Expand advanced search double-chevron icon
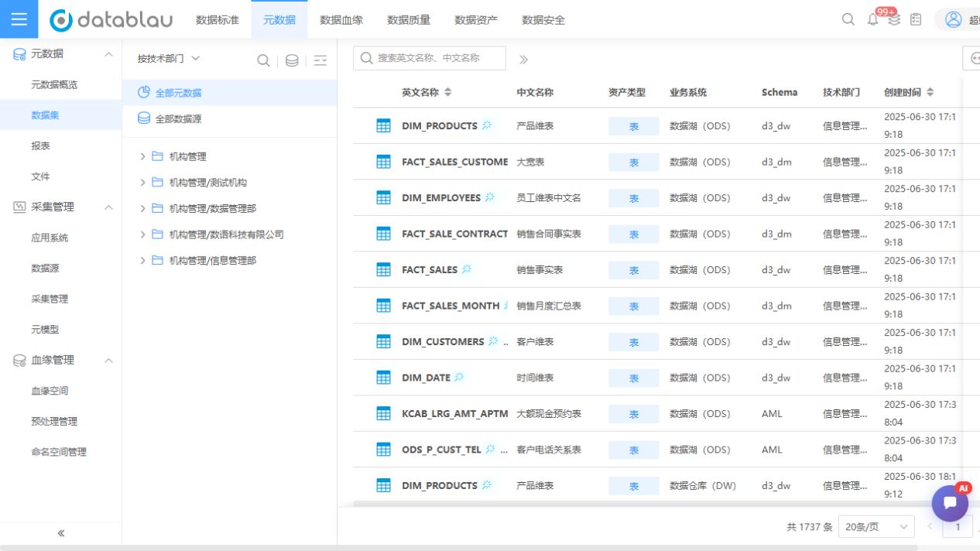This screenshot has height=551, width=980. [523, 60]
